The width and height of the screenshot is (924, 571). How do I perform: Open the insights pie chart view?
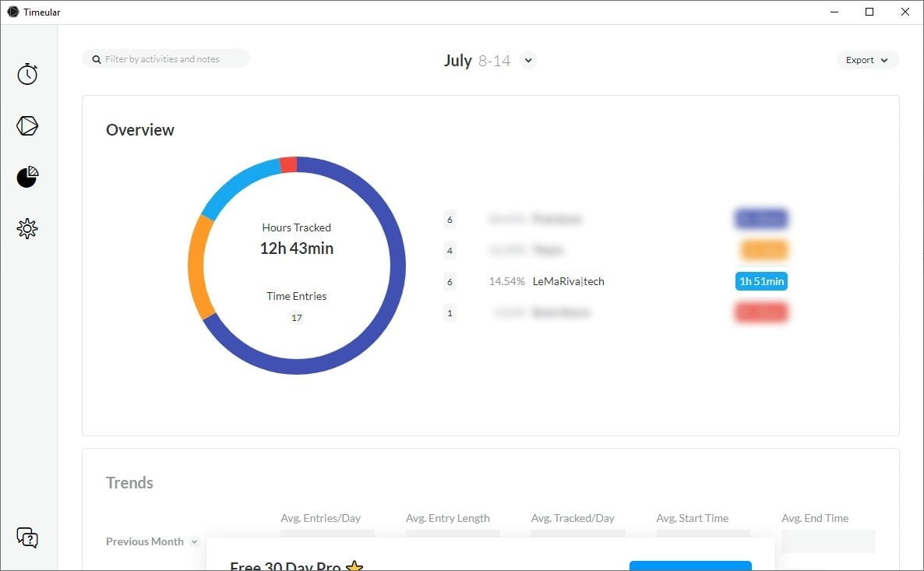(x=27, y=177)
